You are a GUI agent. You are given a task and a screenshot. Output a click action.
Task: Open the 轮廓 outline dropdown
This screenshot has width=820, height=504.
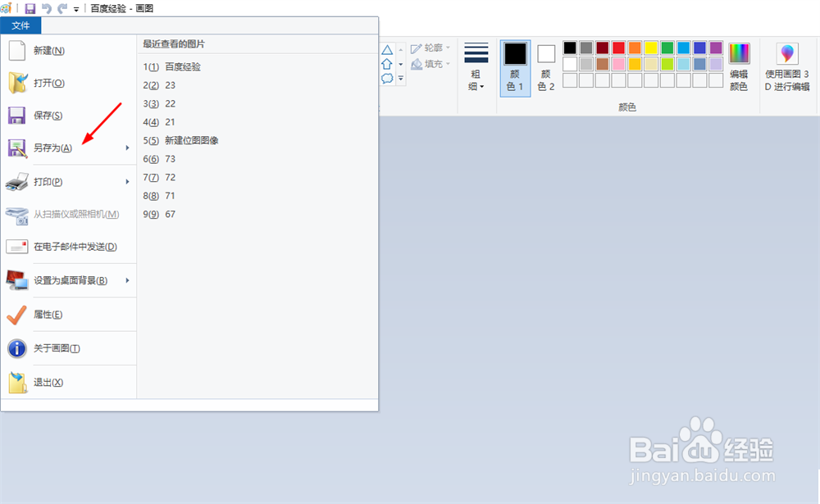point(430,48)
